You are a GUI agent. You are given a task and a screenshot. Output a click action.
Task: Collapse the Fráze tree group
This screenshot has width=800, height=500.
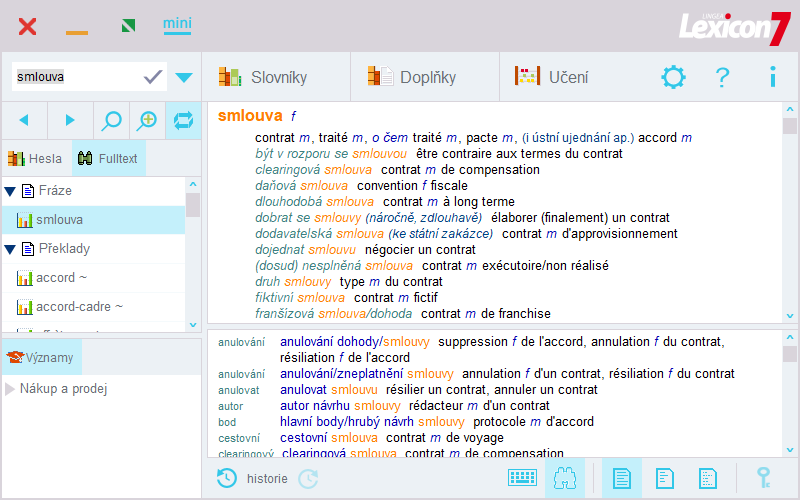[x=10, y=191]
